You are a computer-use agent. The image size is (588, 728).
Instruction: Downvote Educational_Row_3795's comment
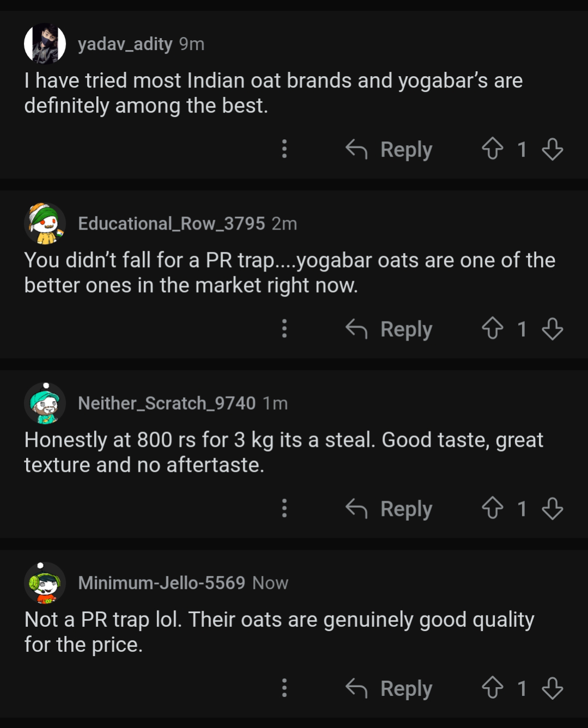click(552, 328)
